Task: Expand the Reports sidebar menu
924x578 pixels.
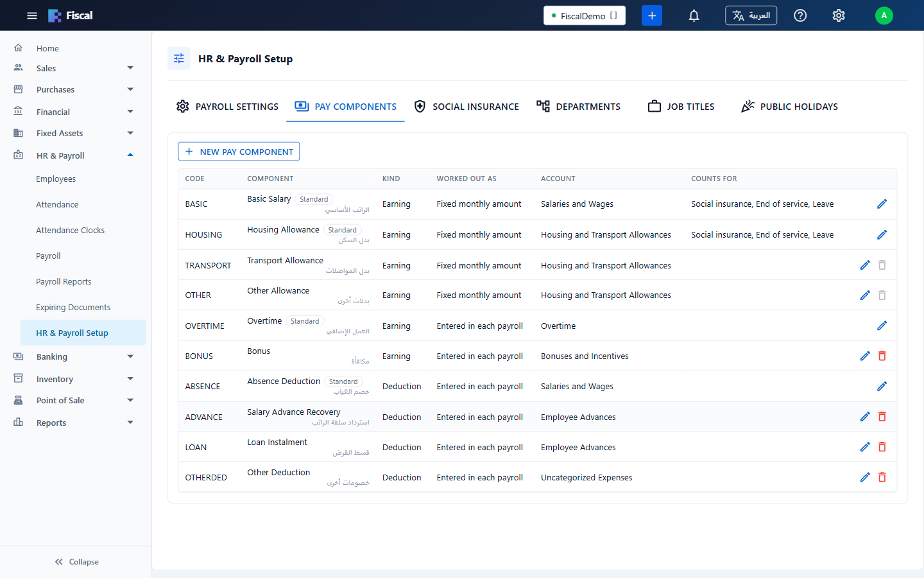Action: pyautogui.click(x=74, y=423)
